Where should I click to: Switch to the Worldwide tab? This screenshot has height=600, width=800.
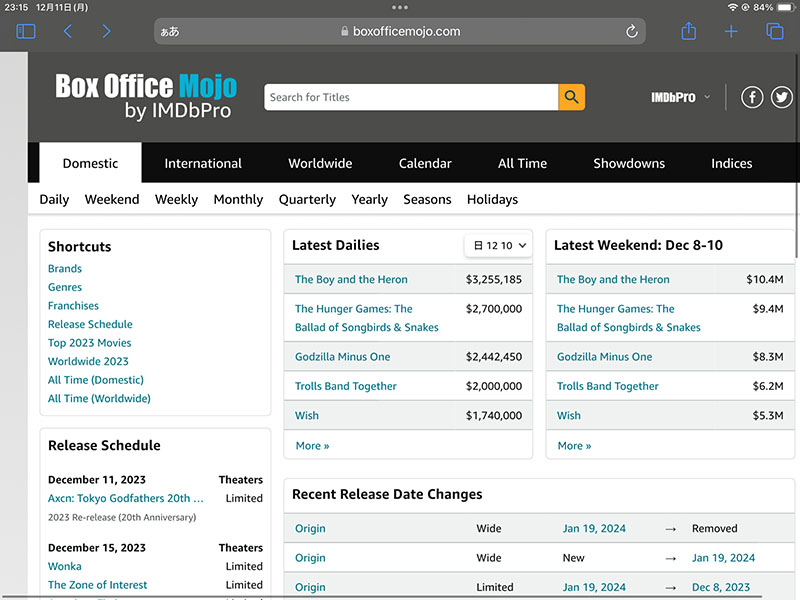coord(320,163)
